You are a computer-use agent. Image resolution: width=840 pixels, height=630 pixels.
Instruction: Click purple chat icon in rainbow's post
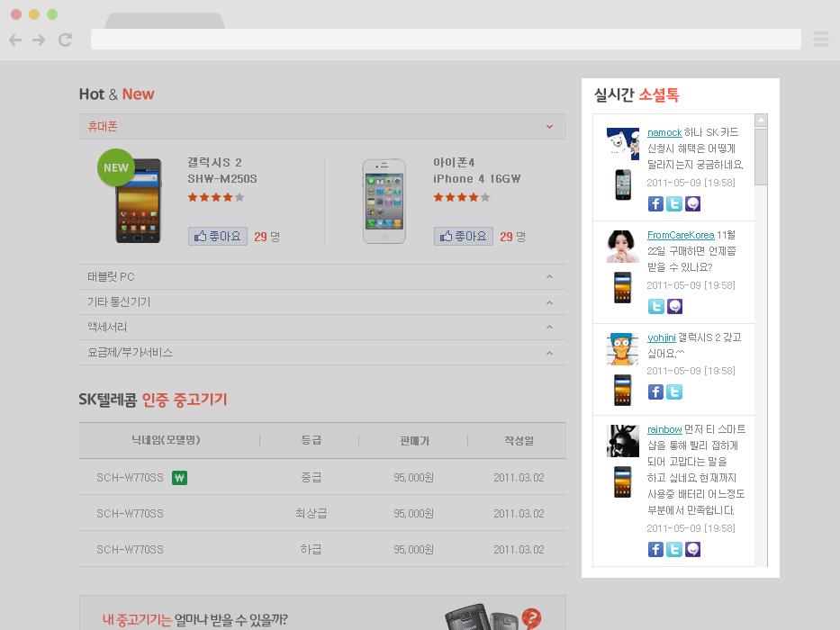coord(692,549)
